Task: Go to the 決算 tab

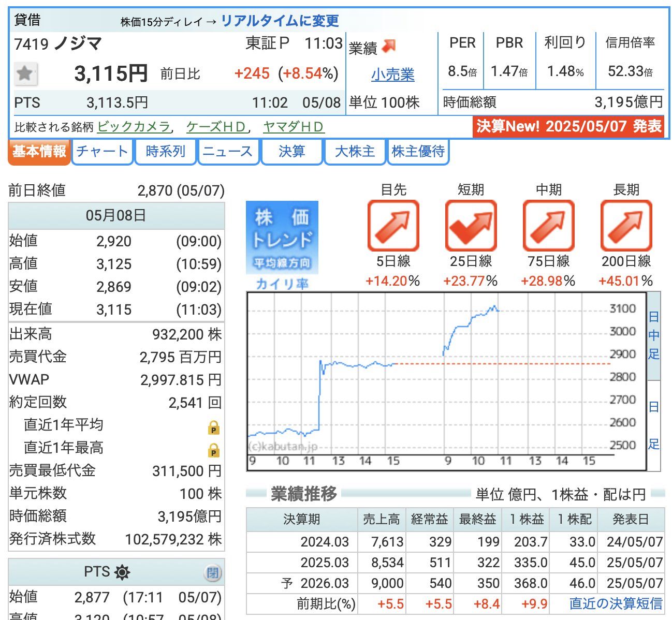Action: (x=292, y=152)
